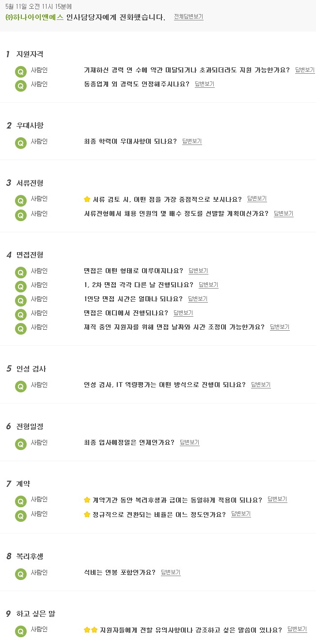Click the Q icon beside 최종 학력 question
316x644 pixels.
point(21,143)
